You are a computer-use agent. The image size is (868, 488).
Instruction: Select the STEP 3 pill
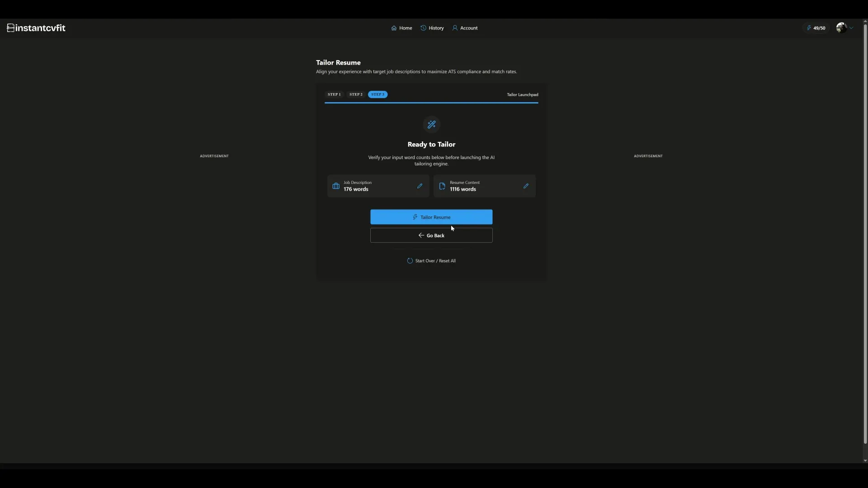[x=377, y=94]
